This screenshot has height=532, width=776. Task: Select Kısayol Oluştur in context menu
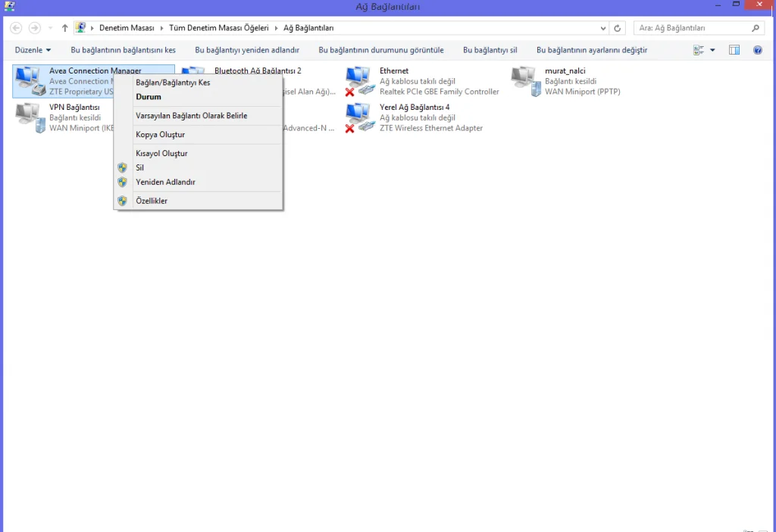pos(161,153)
